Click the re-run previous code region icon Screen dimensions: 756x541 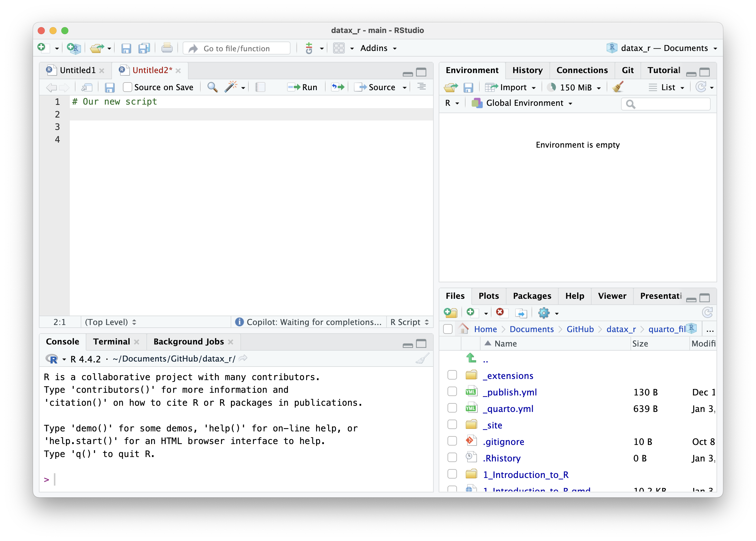338,87
